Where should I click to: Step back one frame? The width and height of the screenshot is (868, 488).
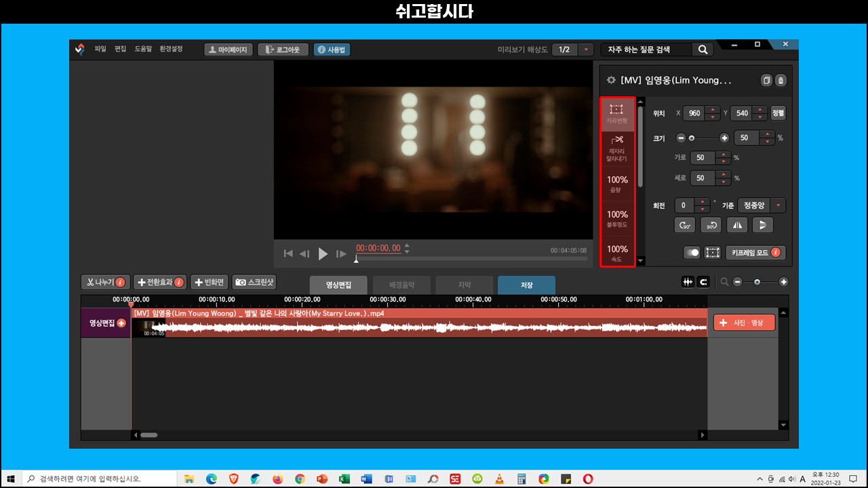[x=304, y=253]
